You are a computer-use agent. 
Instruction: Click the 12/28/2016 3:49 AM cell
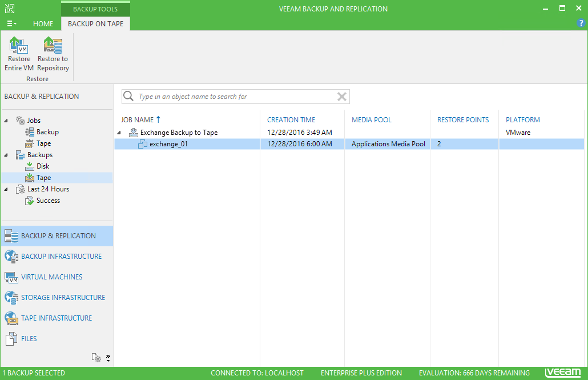click(x=299, y=133)
